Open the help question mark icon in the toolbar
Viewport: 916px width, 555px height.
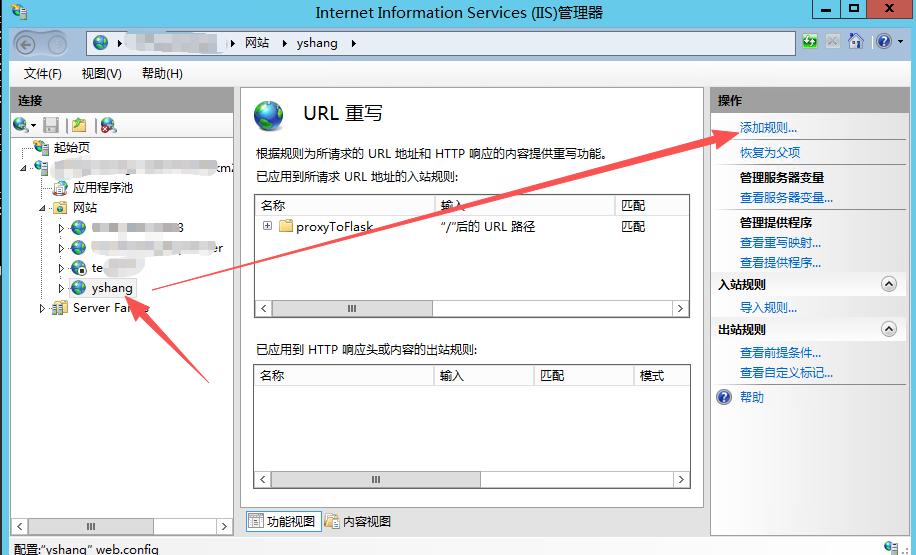[884, 41]
